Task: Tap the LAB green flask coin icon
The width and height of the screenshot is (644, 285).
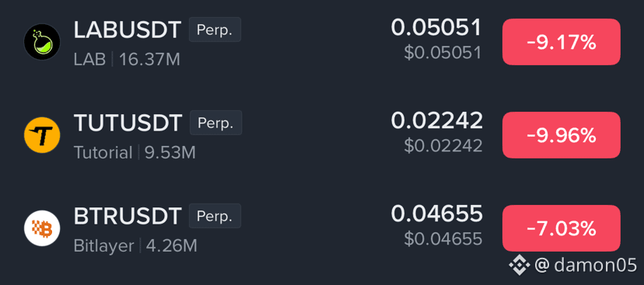Action: pos(42,42)
